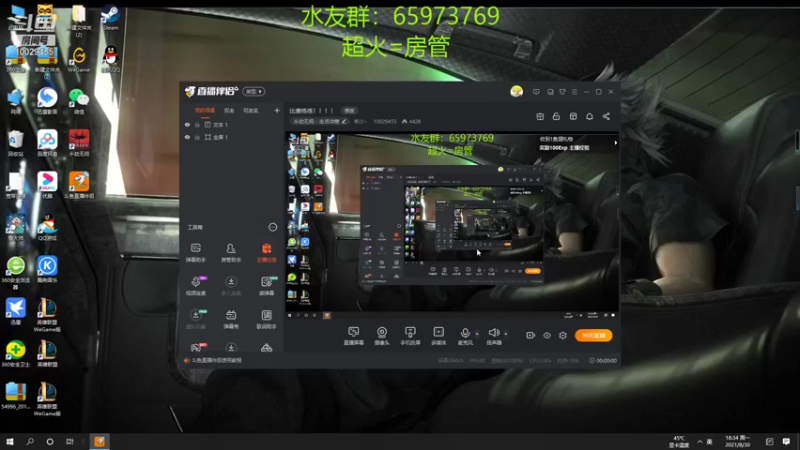Click the pencil edit icon on the category pill
The width and height of the screenshot is (800, 450).
point(344,121)
